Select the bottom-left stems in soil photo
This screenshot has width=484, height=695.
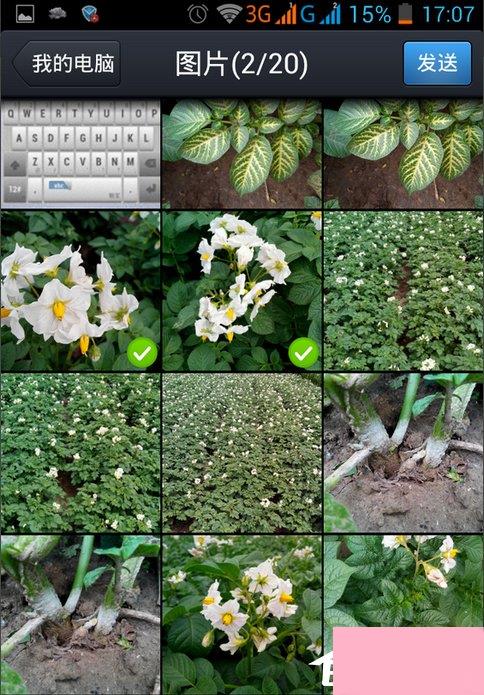click(x=80, y=615)
